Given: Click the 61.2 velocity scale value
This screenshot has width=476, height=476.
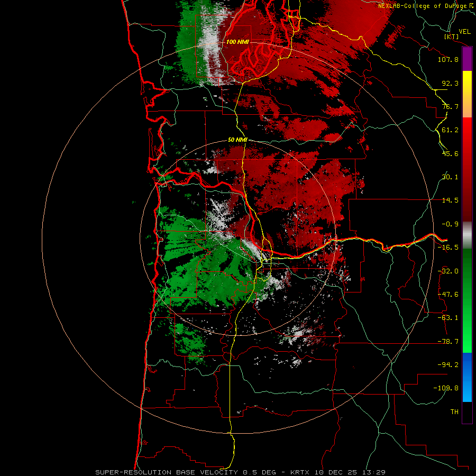Looking at the screenshot, I should click(x=450, y=130).
